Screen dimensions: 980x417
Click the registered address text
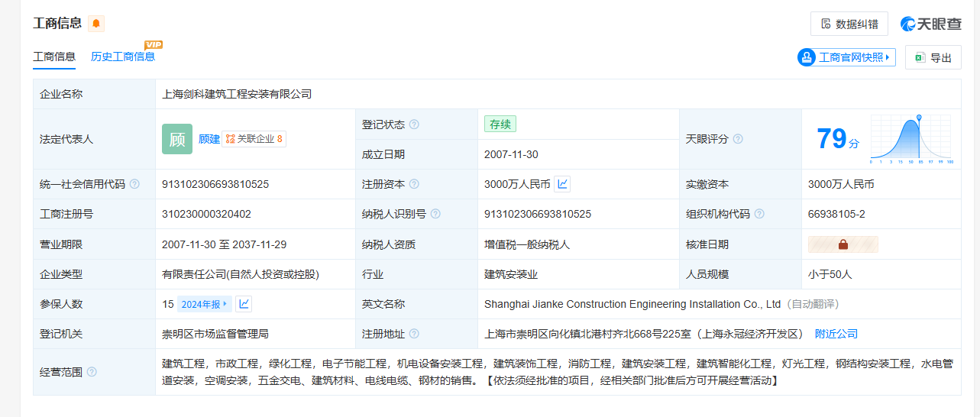(645, 334)
